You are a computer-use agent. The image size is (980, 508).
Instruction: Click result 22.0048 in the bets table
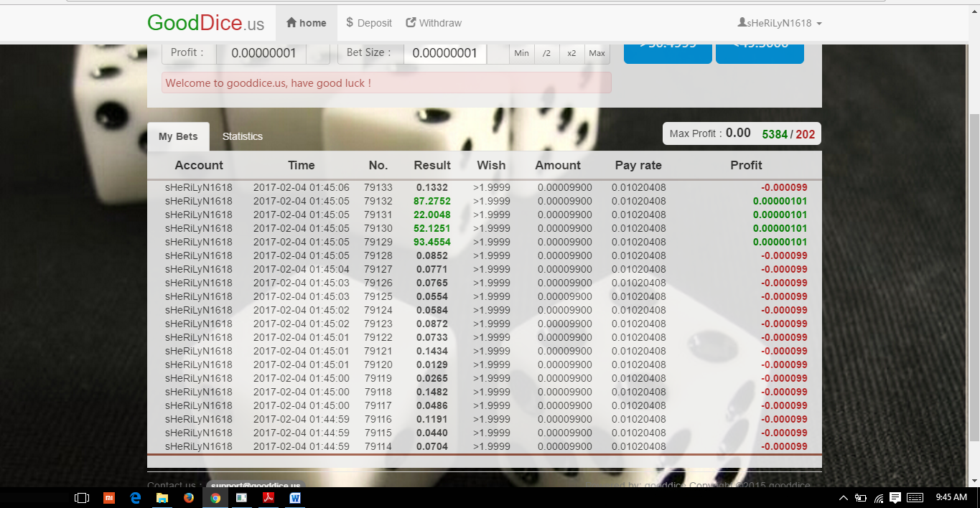coord(432,215)
